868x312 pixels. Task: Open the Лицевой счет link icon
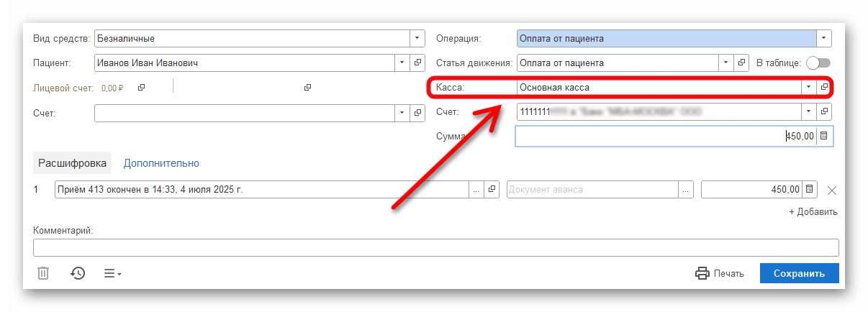142,88
